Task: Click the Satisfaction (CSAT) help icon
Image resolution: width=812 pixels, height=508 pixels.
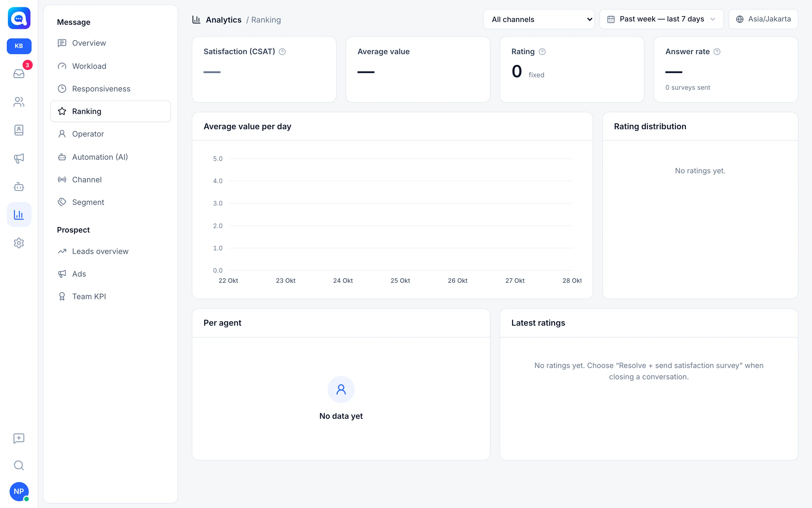Action: click(x=282, y=52)
